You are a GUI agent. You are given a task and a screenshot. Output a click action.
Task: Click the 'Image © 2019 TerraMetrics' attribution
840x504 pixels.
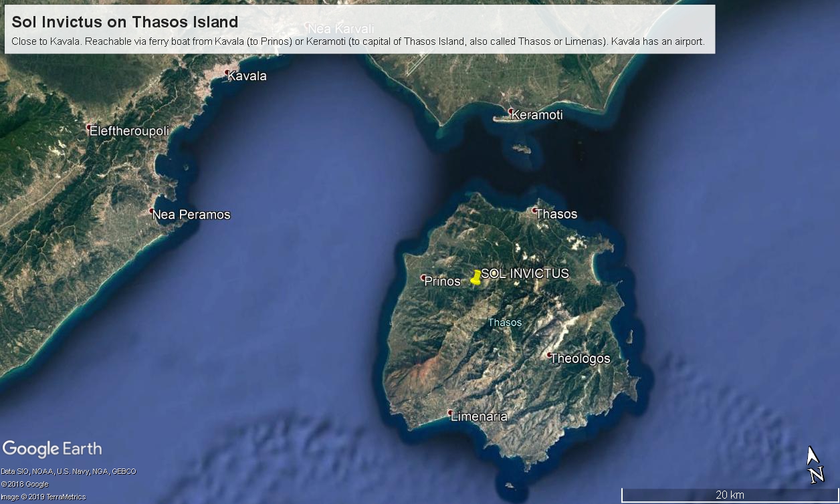43,497
